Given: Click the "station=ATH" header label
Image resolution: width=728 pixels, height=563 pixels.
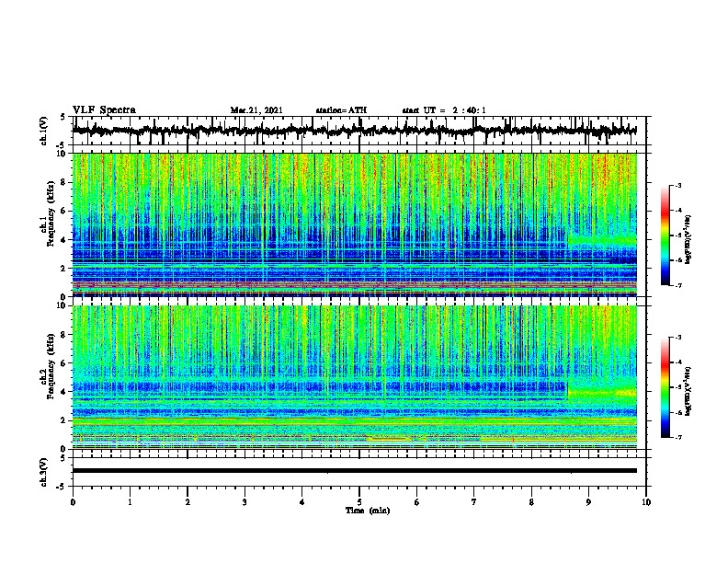Looking at the screenshot, I should (x=341, y=110).
